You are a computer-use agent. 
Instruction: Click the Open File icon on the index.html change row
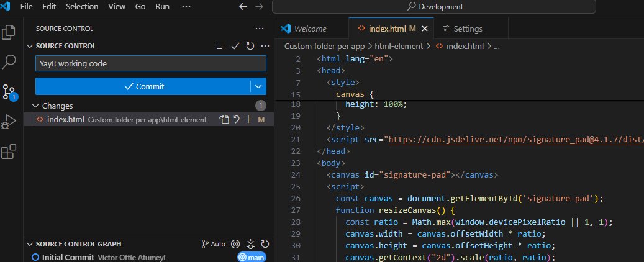(224, 119)
